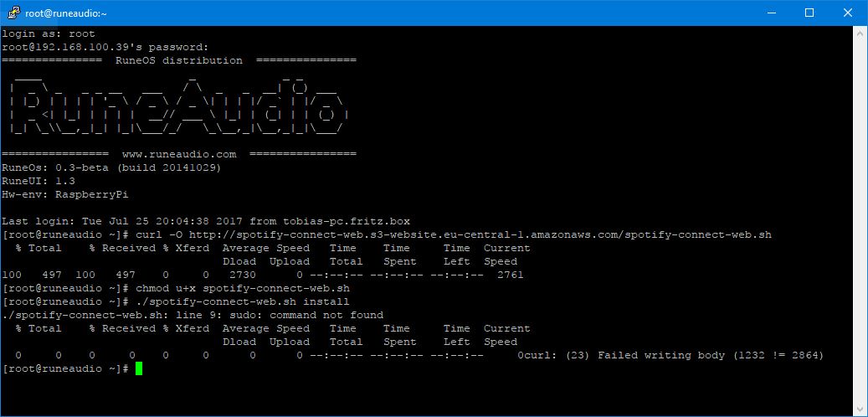This screenshot has width=868, height=417.
Task: Close the root@runeaudio PuTTY window
Action: 848,13
